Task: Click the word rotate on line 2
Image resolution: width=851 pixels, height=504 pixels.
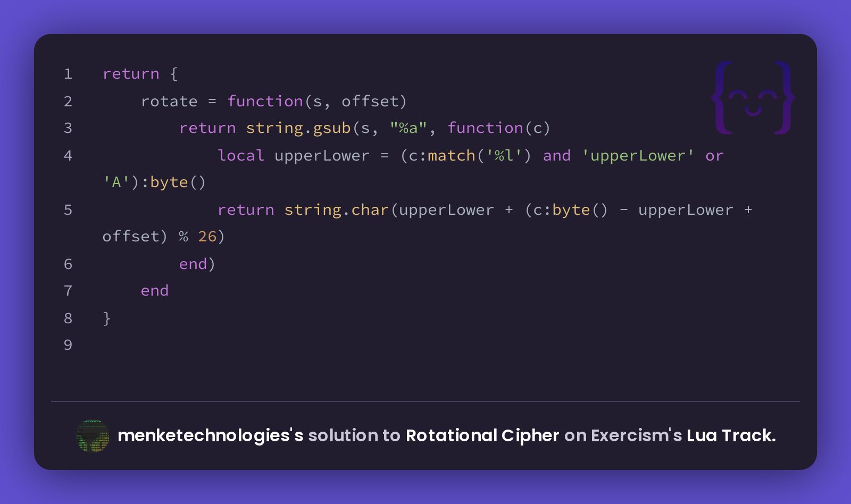Action: [169, 101]
